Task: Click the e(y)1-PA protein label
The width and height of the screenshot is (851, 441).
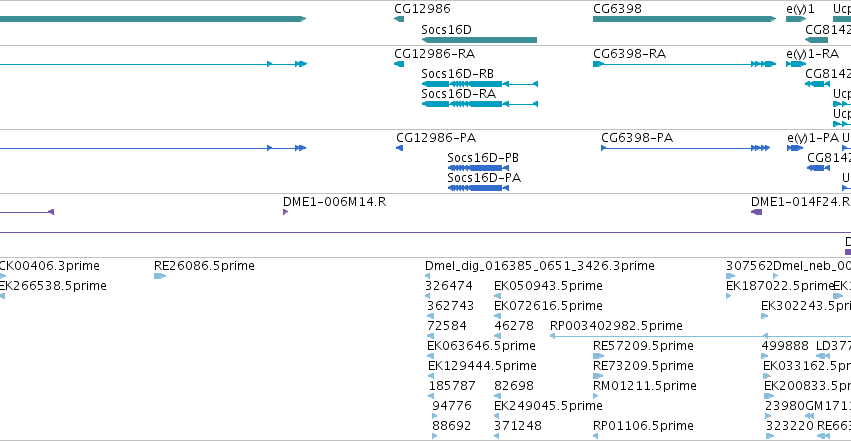Action: (813, 138)
